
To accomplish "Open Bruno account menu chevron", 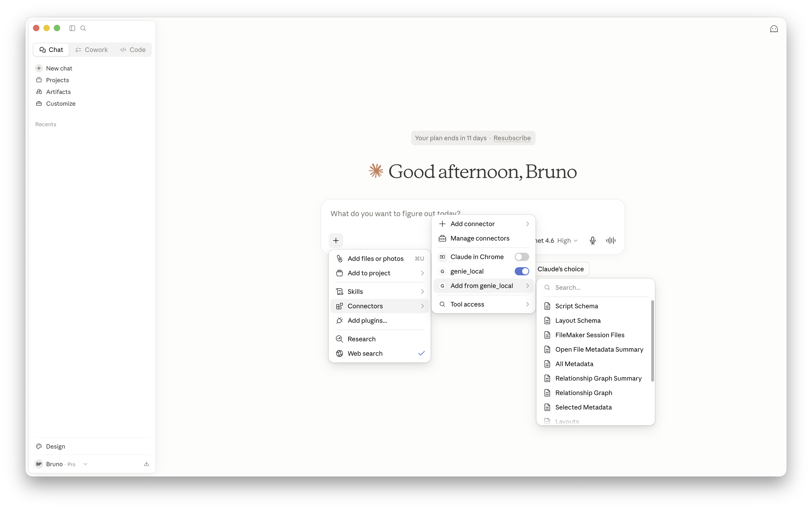I will point(85,464).
